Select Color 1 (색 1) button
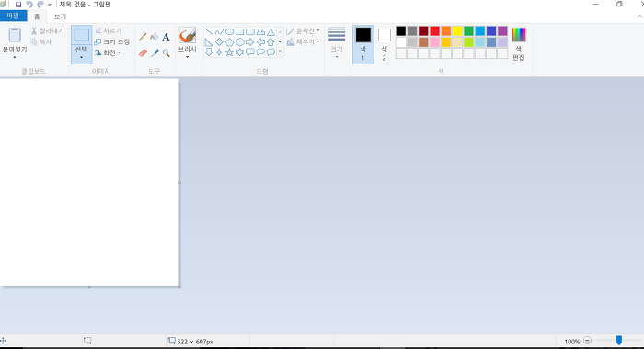This screenshot has width=644, height=349. pos(363,44)
